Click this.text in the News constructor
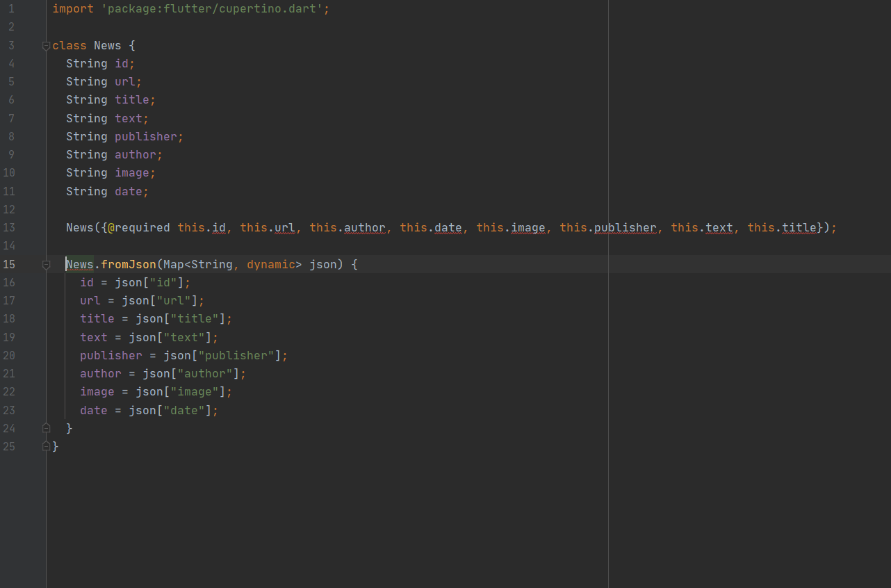Image resolution: width=891 pixels, height=588 pixels. tap(702, 227)
